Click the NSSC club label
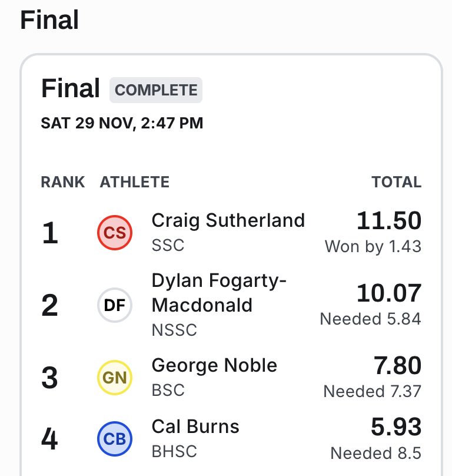 click(x=174, y=330)
